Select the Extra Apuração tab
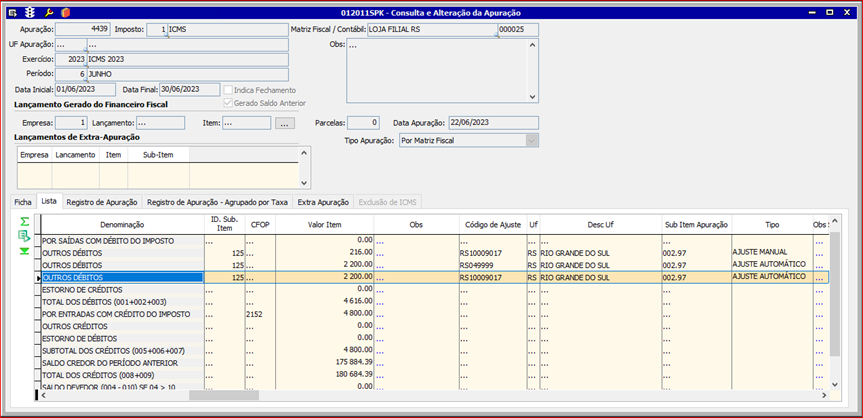 click(x=323, y=202)
